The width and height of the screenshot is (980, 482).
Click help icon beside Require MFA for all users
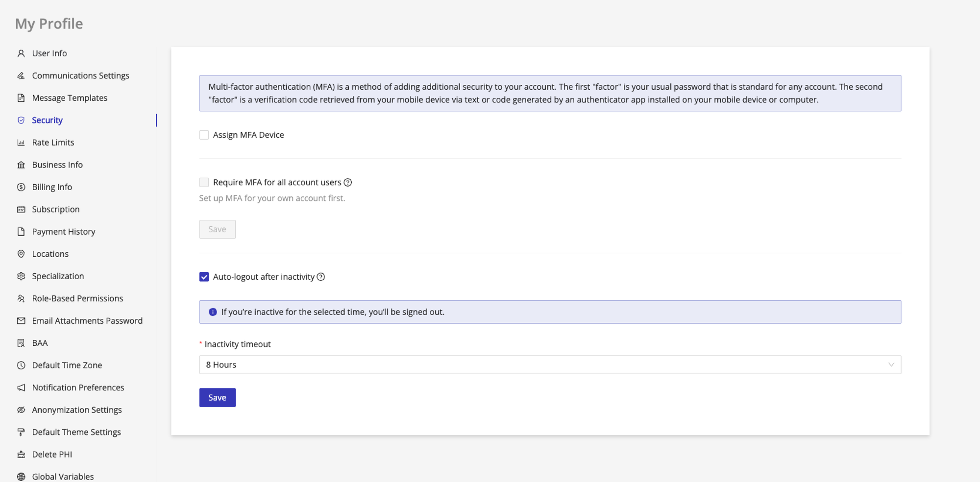348,182
